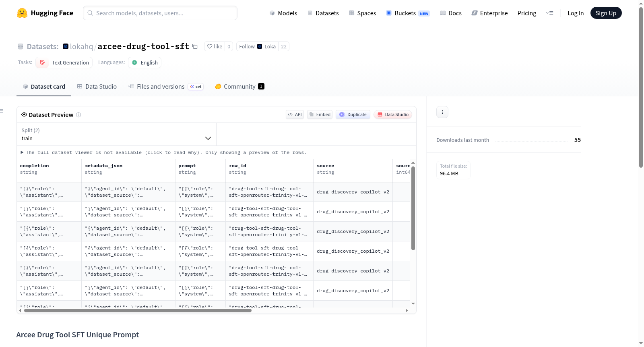Viewport: 644px width, 347px height.
Task: Focus the search models, datasets, users field
Action: 160,13
